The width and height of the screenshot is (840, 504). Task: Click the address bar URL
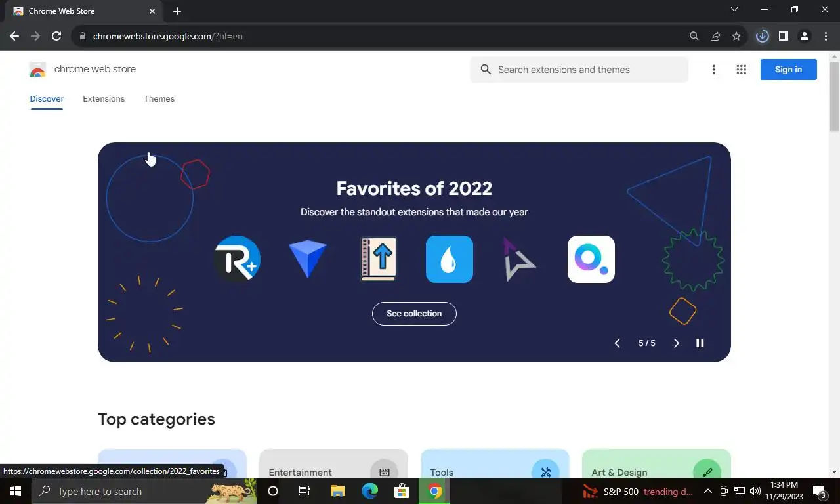coord(168,36)
